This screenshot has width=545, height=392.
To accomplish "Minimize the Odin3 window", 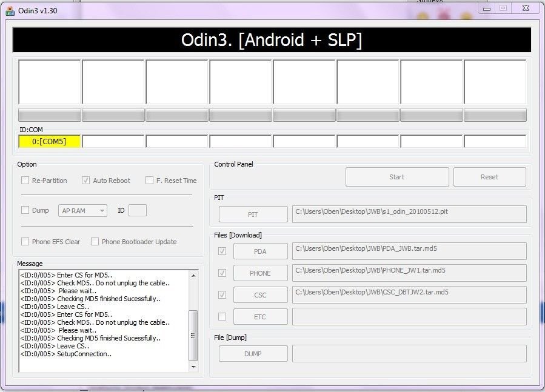I will point(487,8).
